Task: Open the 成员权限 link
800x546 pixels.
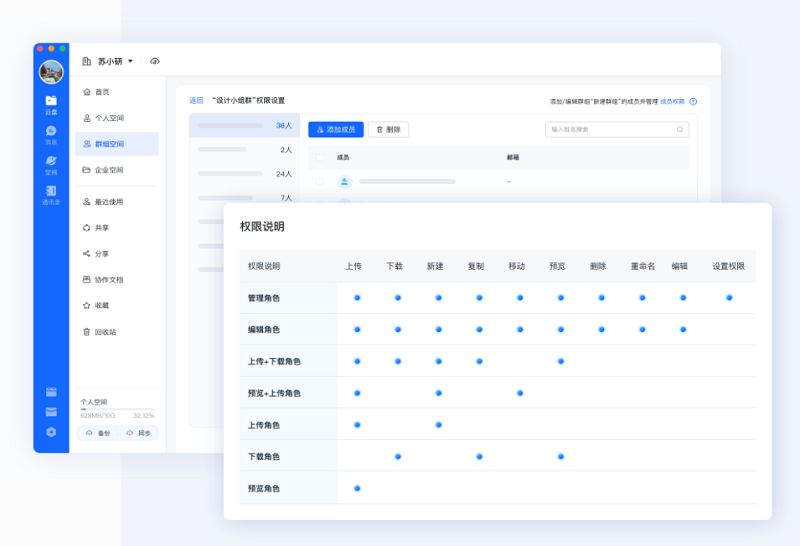Action: pyautogui.click(x=672, y=102)
